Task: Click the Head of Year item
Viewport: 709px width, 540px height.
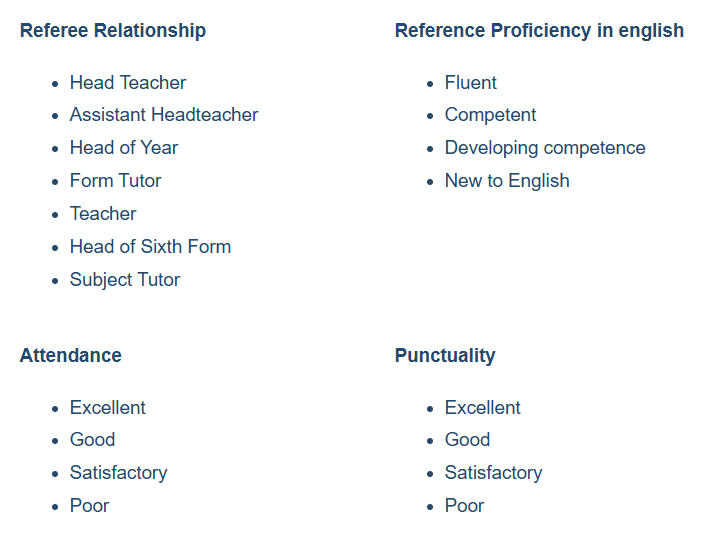Action: click(x=124, y=147)
